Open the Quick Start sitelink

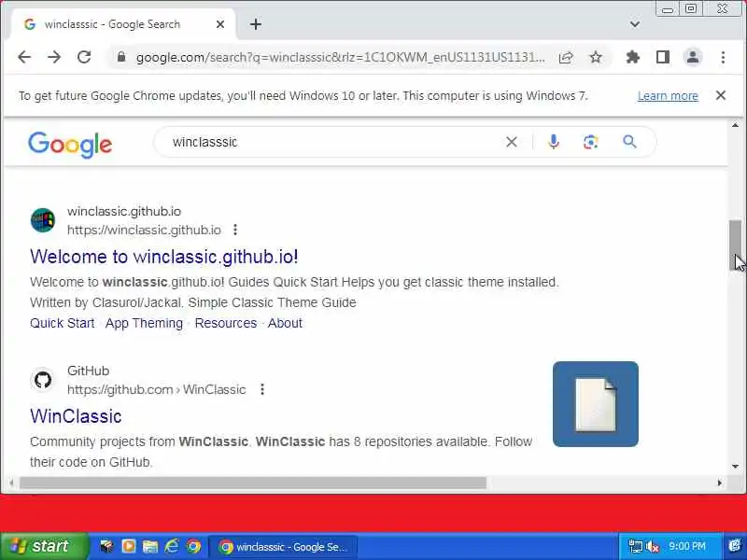pos(62,323)
